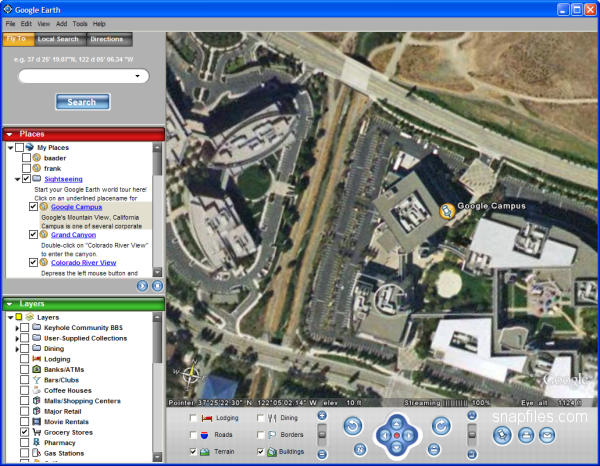Rotate view clockwise

click(x=441, y=426)
